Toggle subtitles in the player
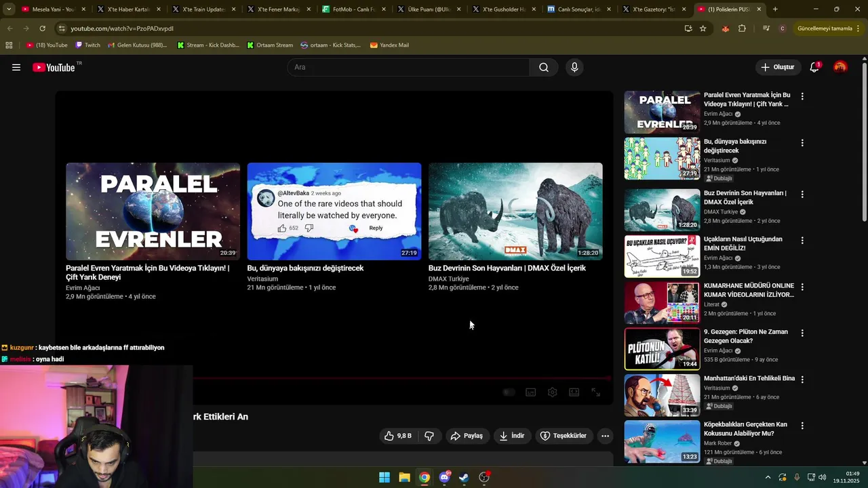The width and height of the screenshot is (868, 488). pyautogui.click(x=531, y=392)
